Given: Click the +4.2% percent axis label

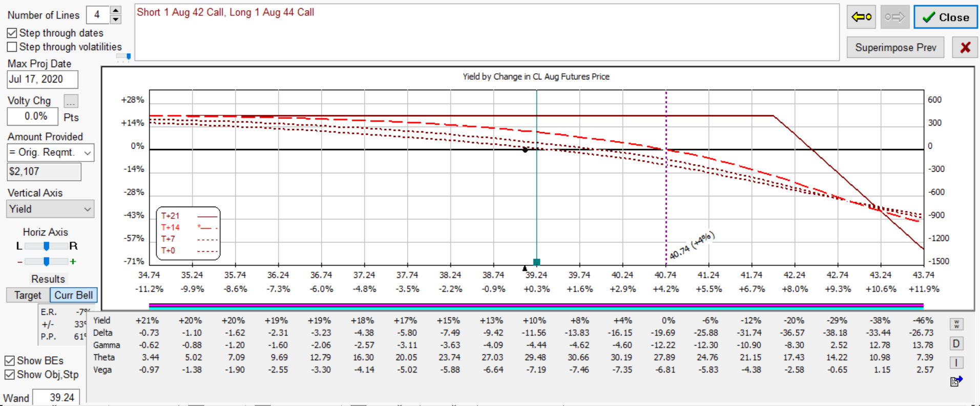Looking at the screenshot, I should coord(665,289).
